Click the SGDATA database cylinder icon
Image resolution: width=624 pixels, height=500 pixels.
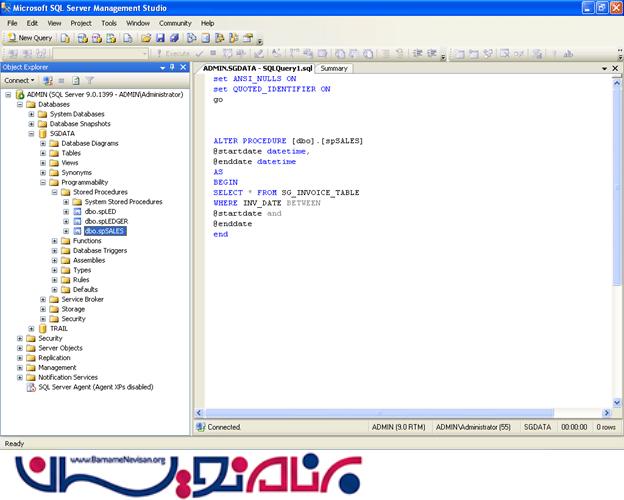43,134
